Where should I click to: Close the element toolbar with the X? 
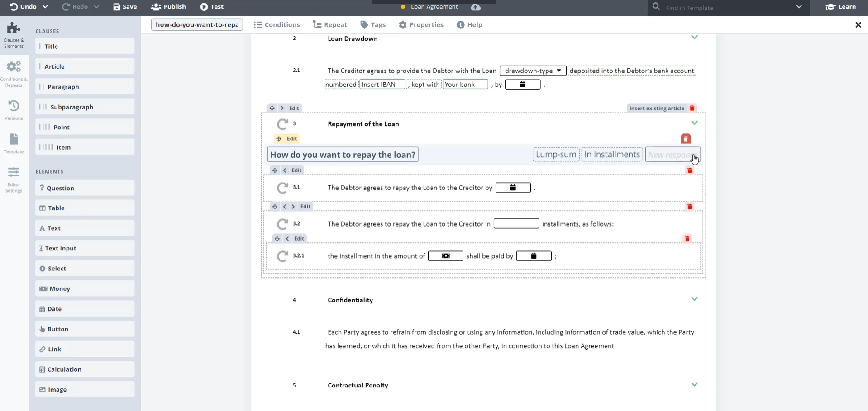[858, 25]
